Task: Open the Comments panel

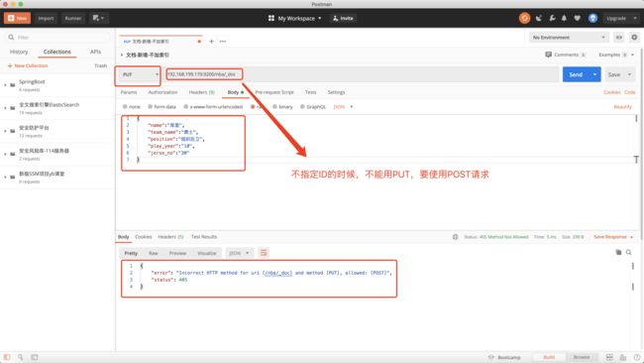Action: [565, 55]
